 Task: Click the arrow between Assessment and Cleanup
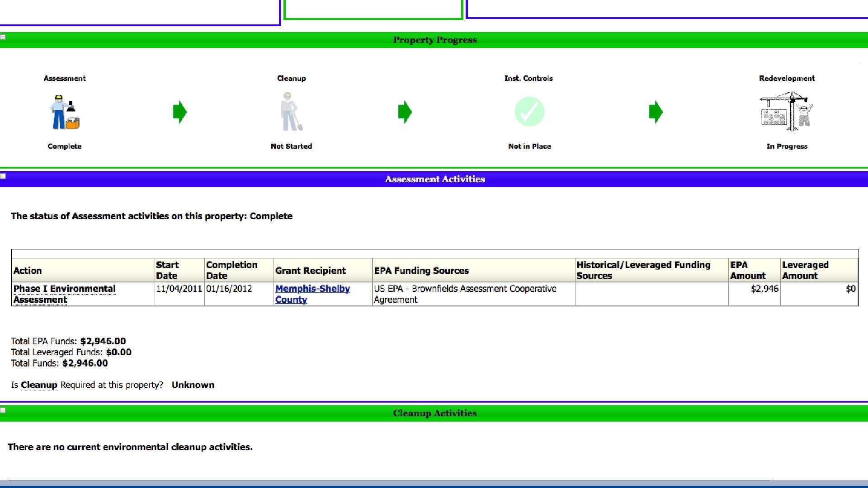point(180,112)
